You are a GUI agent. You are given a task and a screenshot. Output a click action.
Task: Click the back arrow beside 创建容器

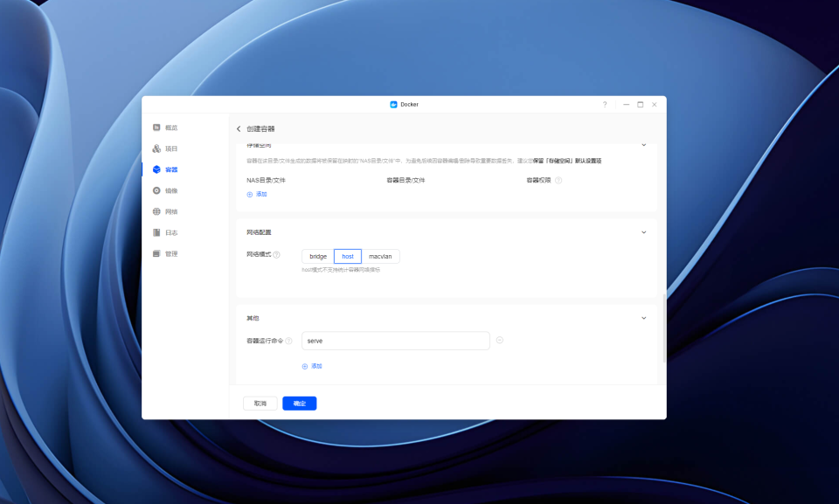click(x=239, y=129)
